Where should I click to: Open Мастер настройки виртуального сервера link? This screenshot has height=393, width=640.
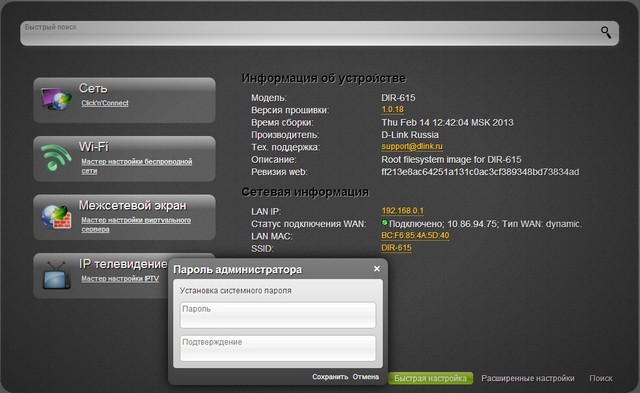tap(136, 224)
